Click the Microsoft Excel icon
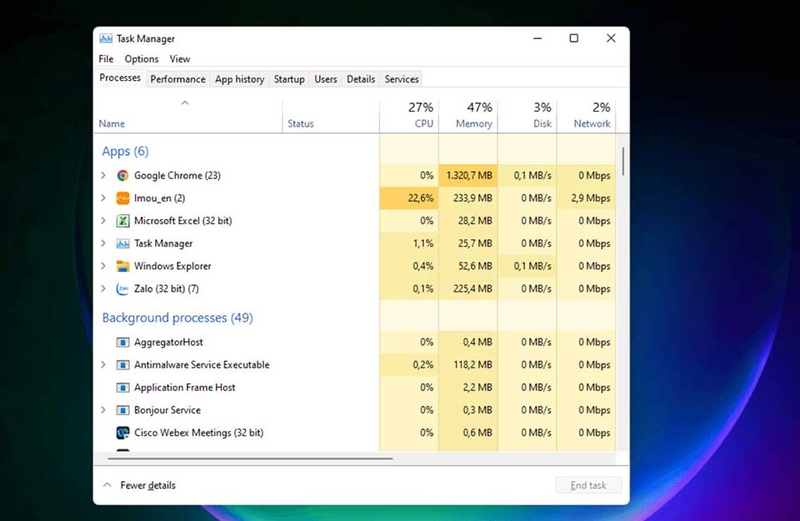 click(122, 221)
